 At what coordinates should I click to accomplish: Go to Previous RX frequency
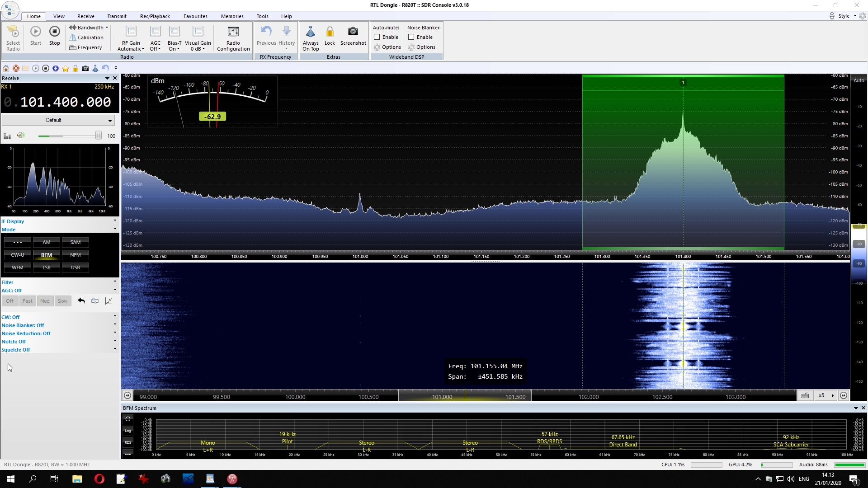pyautogui.click(x=266, y=35)
